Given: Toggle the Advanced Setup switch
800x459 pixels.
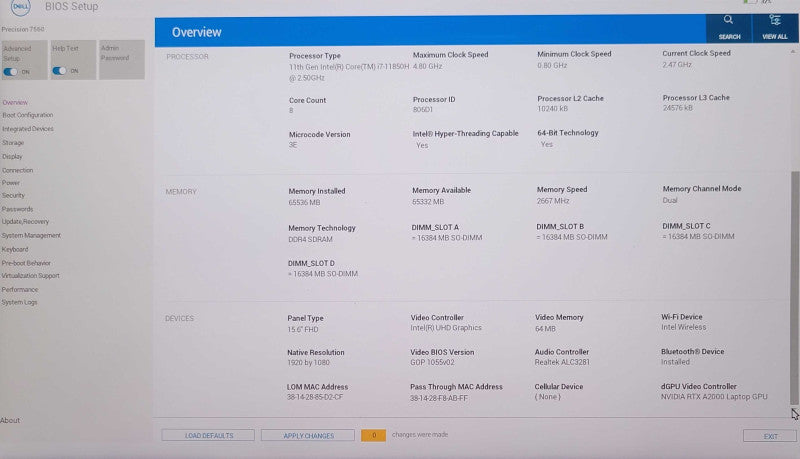Looking at the screenshot, I should 10,72.
